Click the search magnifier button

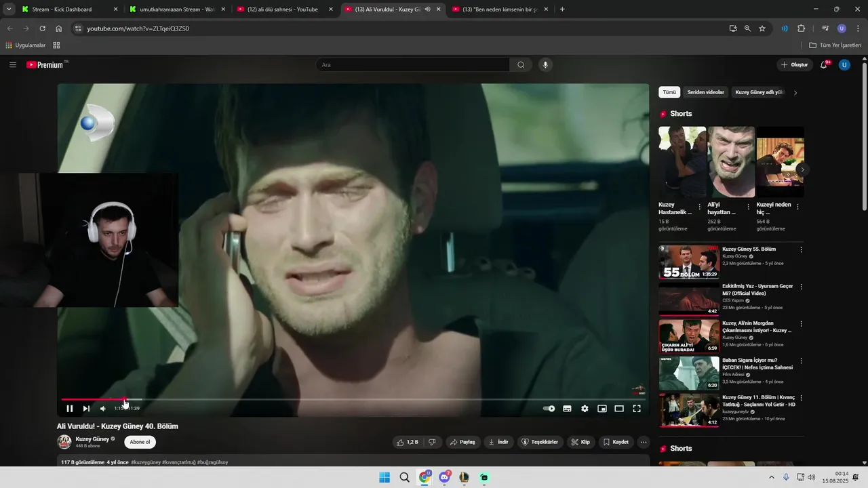pyautogui.click(x=521, y=65)
